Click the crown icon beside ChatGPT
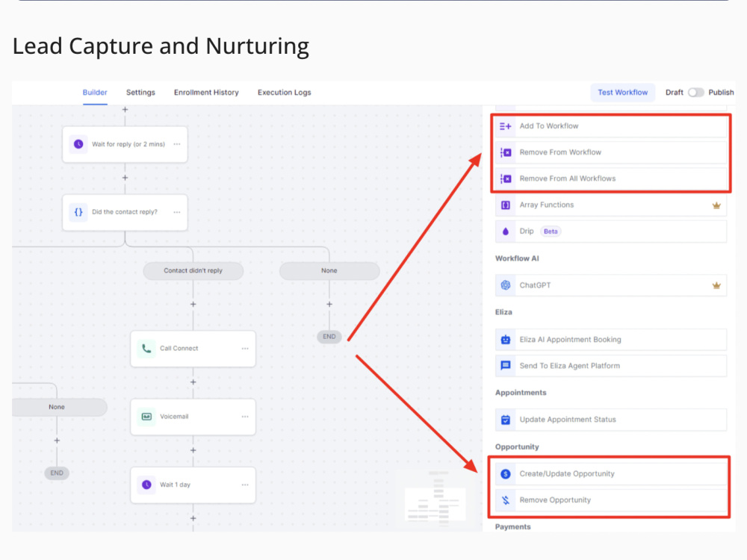The height and width of the screenshot is (560, 747). coord(716,286)
